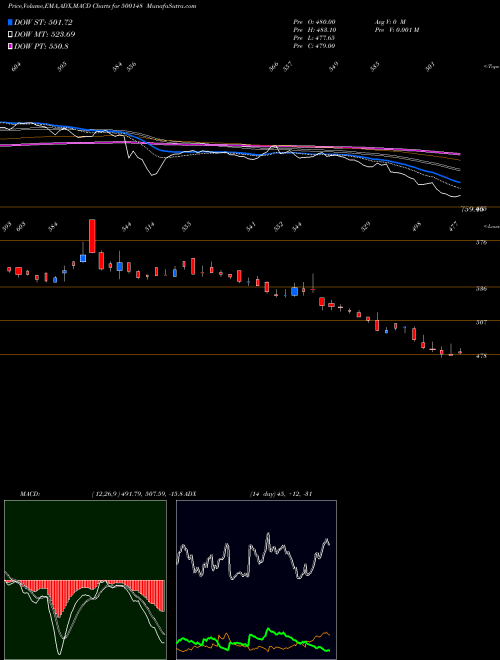Open the MACD histogram panel
Screen dimensions: 500x660
tap(85, 580)
